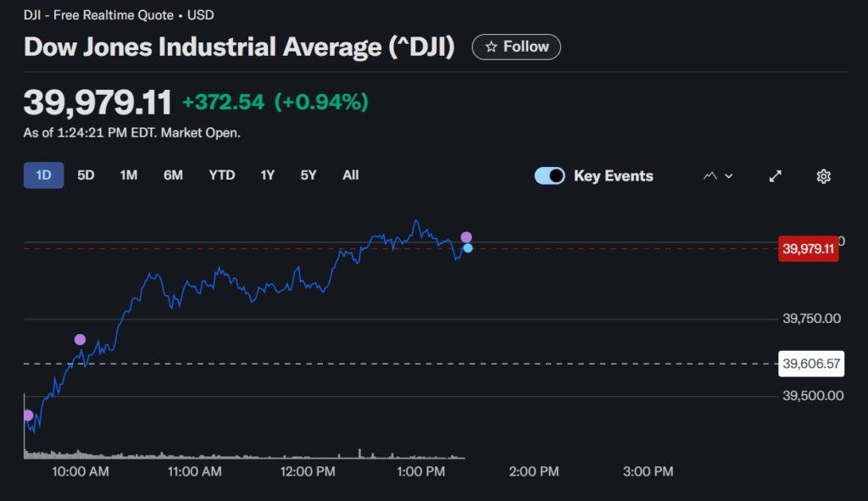Open chart type dropdown
Screen dimensions: 868x501
click(x=718, y=176)
